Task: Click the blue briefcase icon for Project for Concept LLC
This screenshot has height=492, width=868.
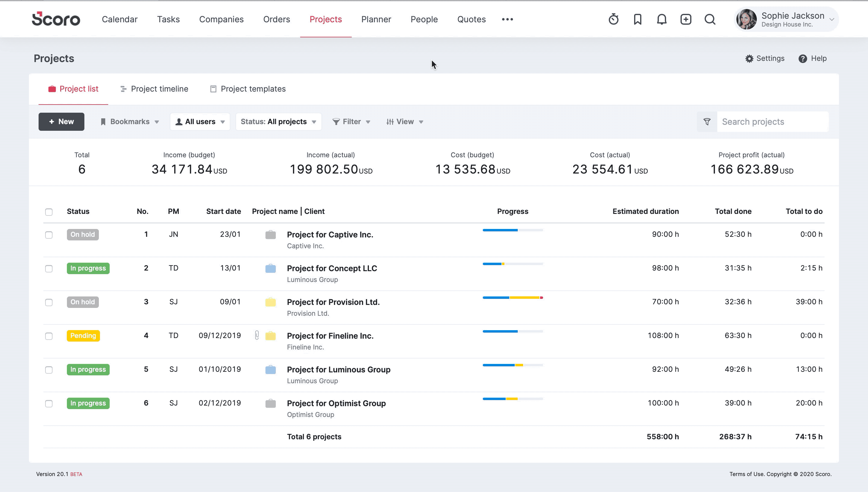Action: pyautogui.click(x=270, y=268)
